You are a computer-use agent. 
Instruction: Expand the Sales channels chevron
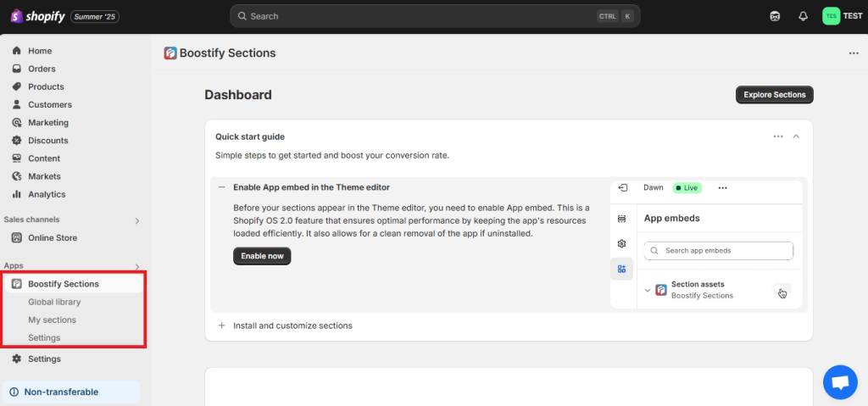(x=137, y=220)
